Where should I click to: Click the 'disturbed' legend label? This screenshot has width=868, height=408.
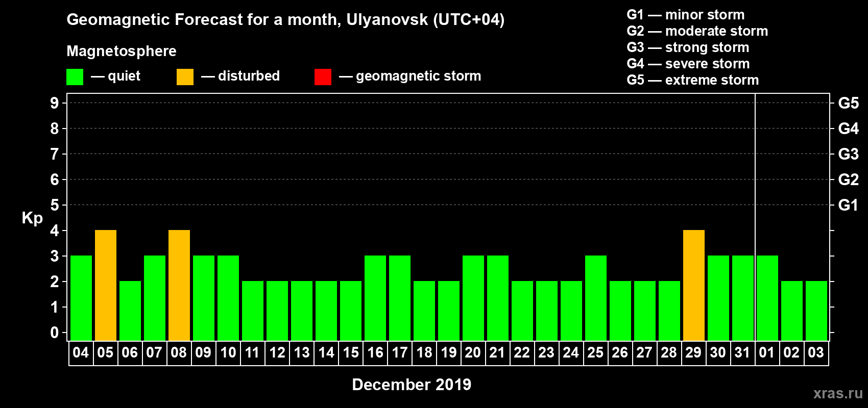(x=249, y=76)
